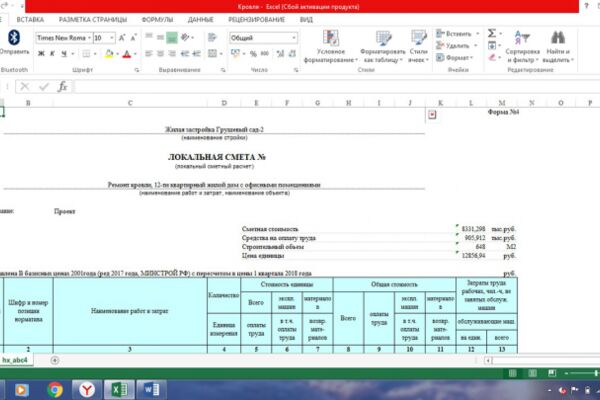Click the text orientation icon

(185, 38)
